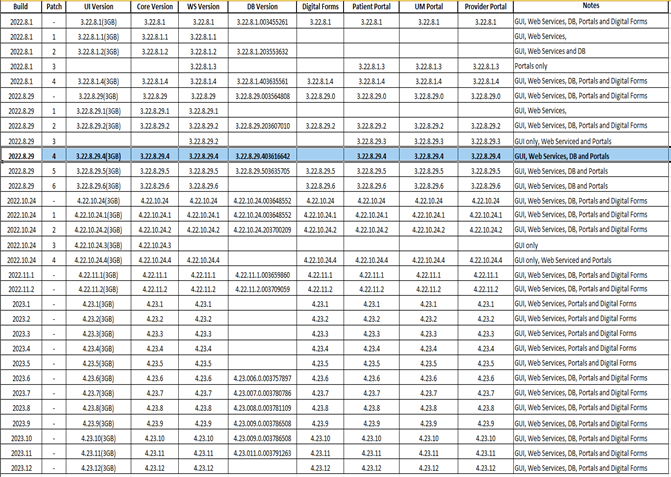Select the DB Version column header
671x477 pixels.
pos(262,6)
